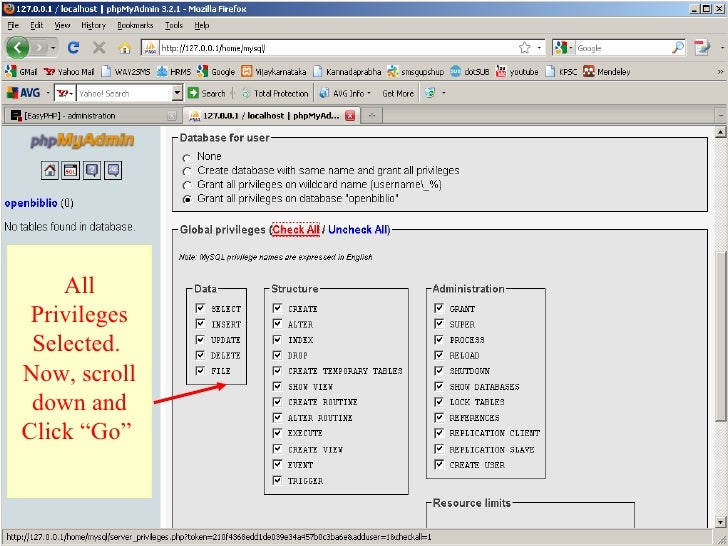The image size is (728, 546).
Task: Uncheck the CREATE USER privilege checkbox
Action: pos(439,464)
